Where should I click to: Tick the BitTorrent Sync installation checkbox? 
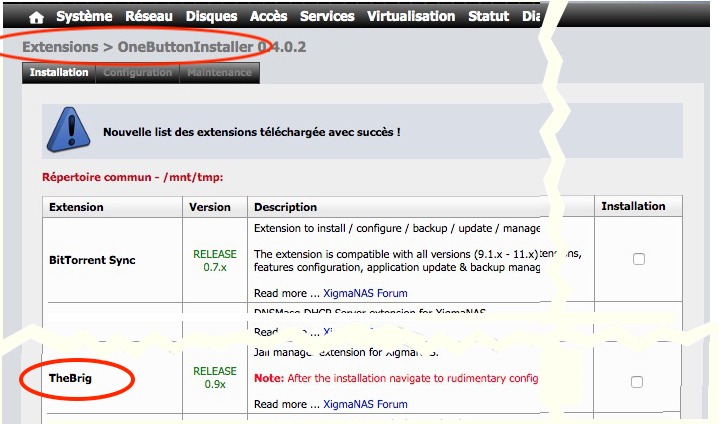tap(639, 259)
